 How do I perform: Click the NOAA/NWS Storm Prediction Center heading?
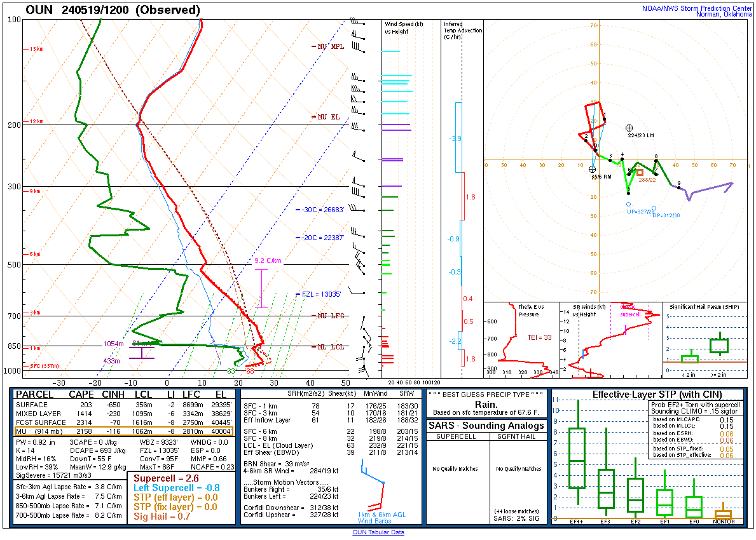[698, 8]
